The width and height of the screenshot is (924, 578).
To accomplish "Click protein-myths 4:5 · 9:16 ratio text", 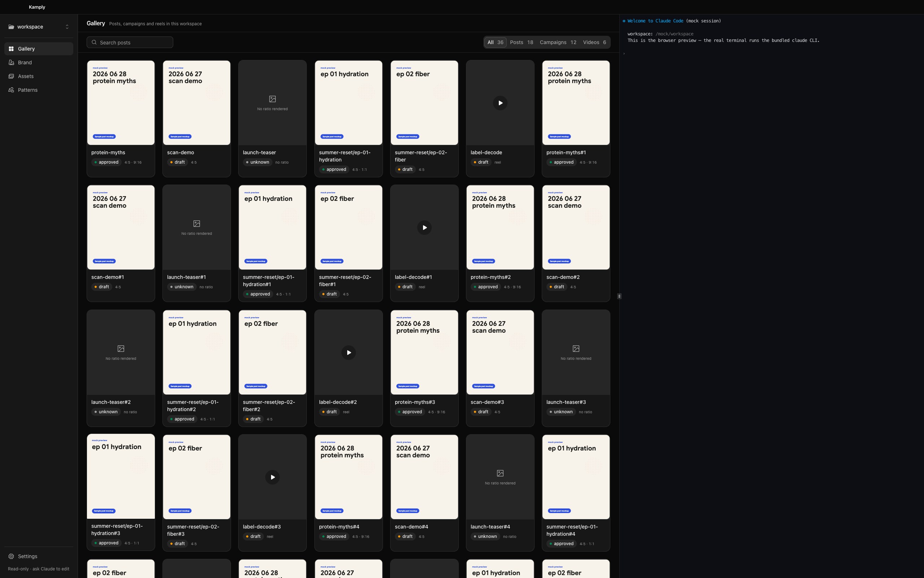I will point(133,163).
